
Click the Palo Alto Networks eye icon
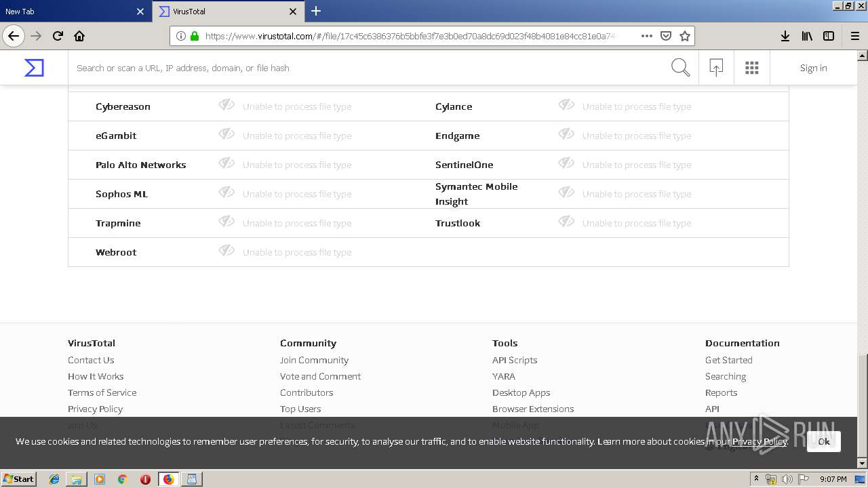pyautogui.click(x=226, y=163)
